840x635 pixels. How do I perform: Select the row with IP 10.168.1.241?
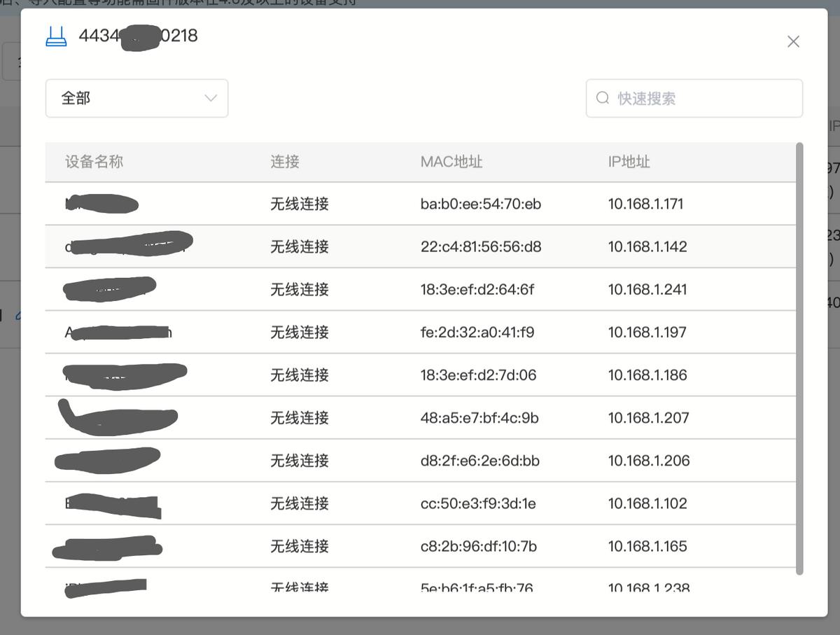[x=645, y=289]
